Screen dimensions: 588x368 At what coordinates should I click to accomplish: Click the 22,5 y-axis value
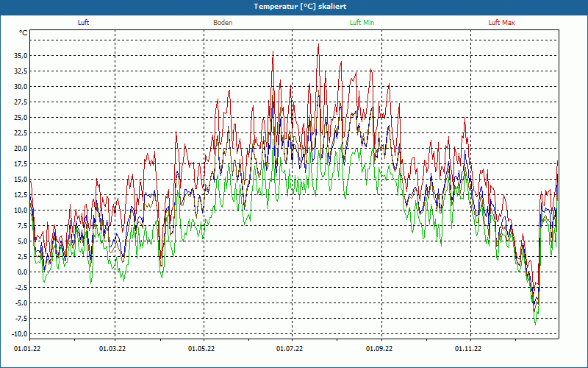click(20, 133)
